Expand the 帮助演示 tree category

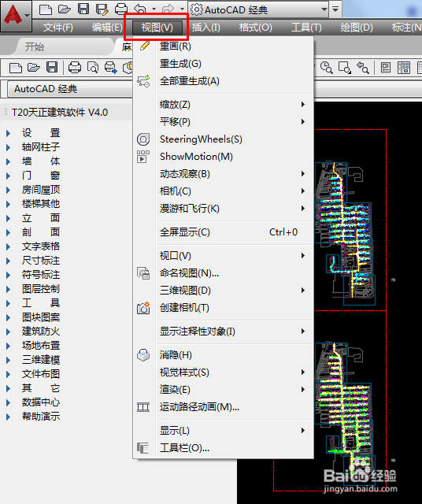(x=9, y=417)
